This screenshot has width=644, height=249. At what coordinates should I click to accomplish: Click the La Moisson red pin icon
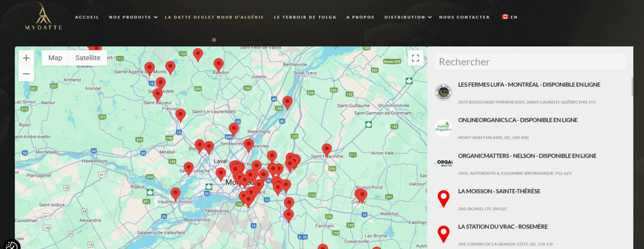pos(444,199)
